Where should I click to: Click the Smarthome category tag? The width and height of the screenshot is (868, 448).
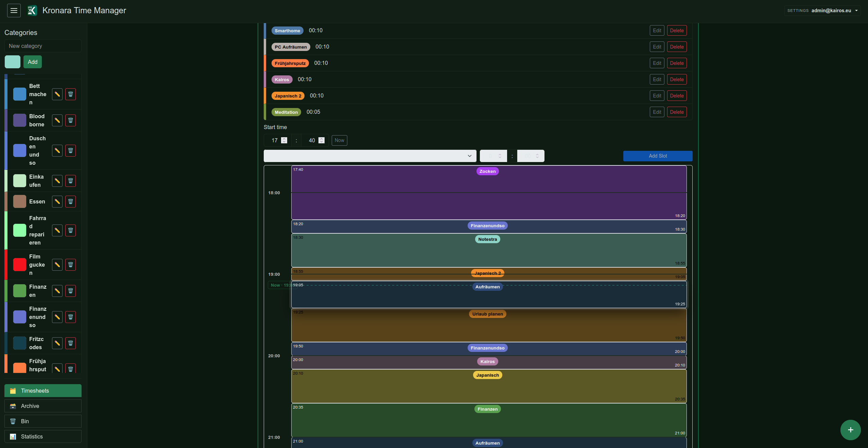[287, 31]
